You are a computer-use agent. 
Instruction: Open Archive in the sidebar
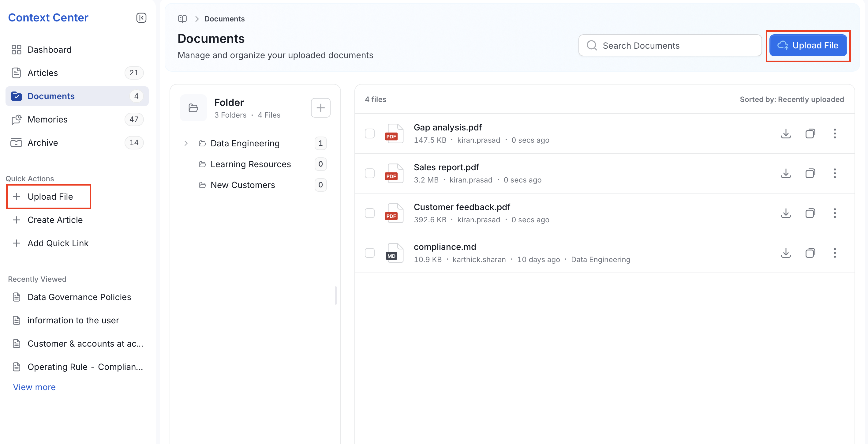point(77,143)
